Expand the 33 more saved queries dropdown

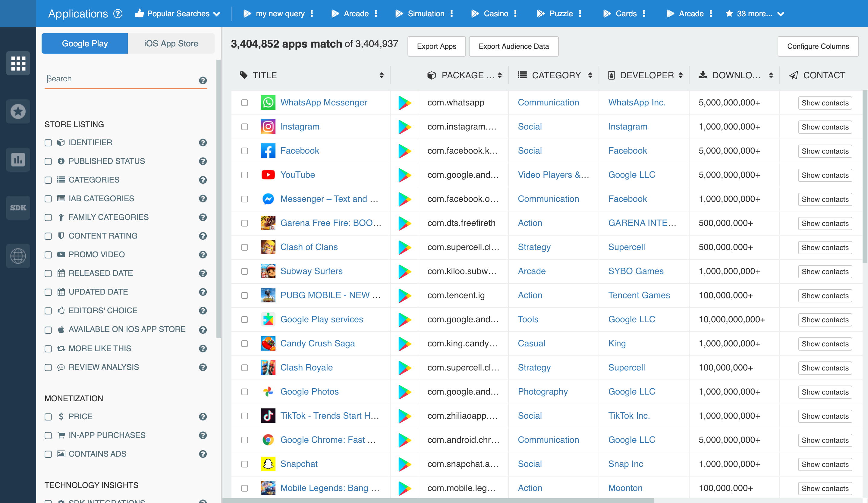[x=755, y=14]
